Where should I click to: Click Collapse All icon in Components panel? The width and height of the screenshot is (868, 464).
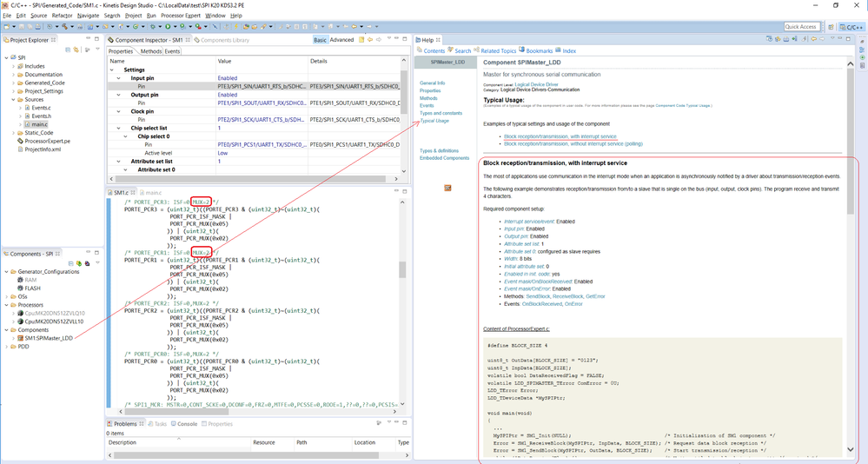[71, 263]
